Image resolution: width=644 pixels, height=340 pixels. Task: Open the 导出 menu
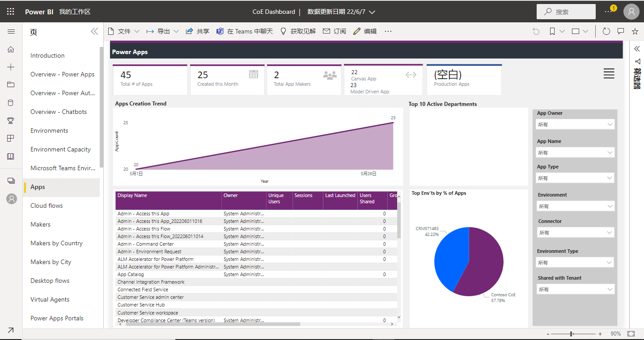tap(162, 31)
